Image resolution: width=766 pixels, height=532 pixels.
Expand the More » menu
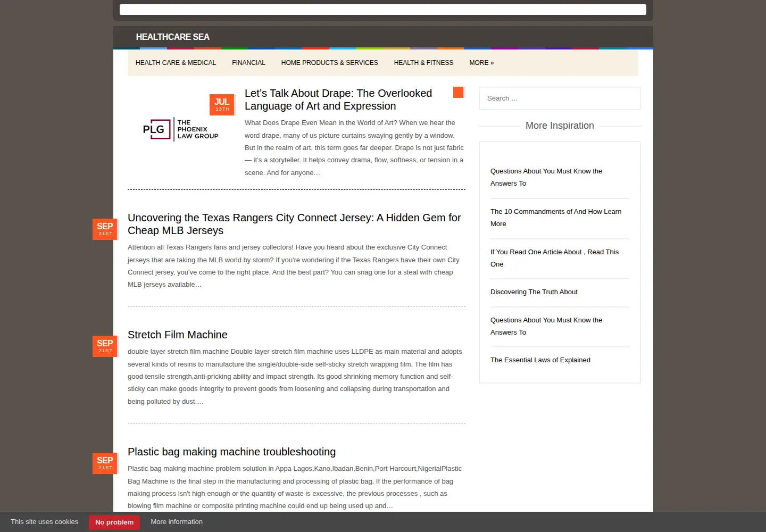(481, 63)
